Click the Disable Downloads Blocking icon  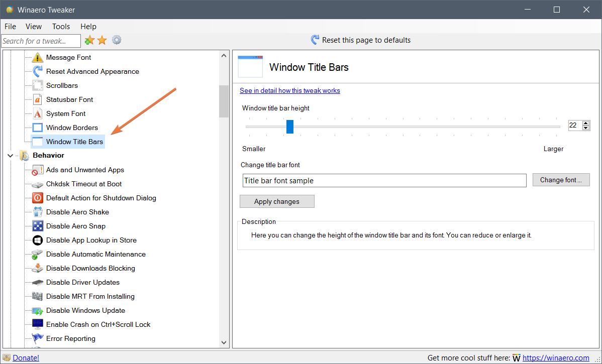click(38, 269)
